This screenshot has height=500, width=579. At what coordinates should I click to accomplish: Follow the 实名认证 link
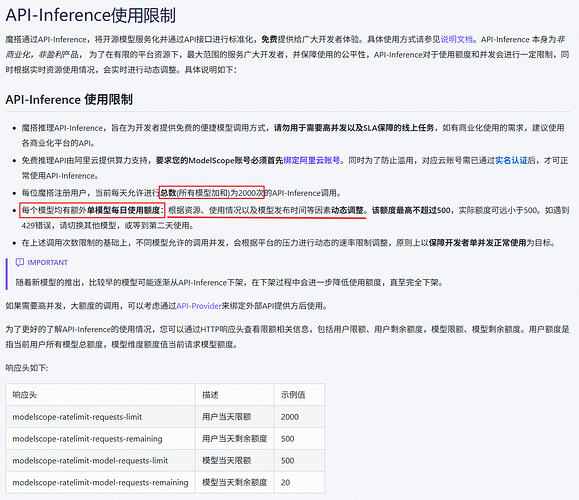pyautogui.click(x=511, y=160)
